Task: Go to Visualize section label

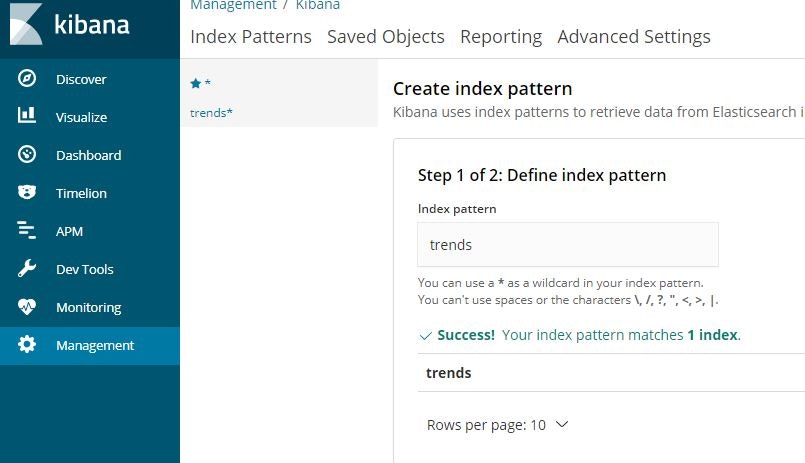Action: tap(82, 118)
